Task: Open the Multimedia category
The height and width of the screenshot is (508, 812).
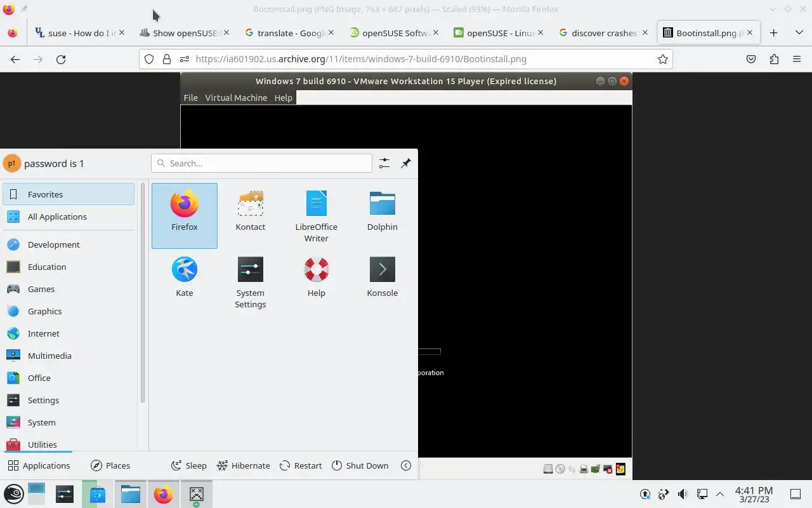Action: click(x=69, y=356)
